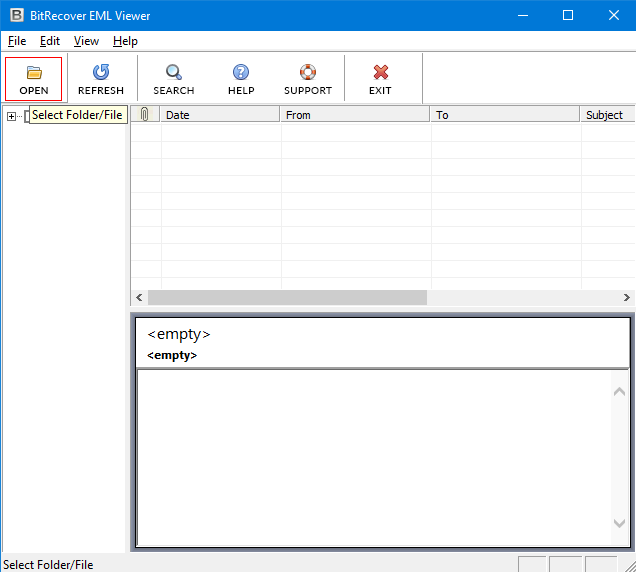Open the File menu
636x572 pixels.
pos(17,41)
